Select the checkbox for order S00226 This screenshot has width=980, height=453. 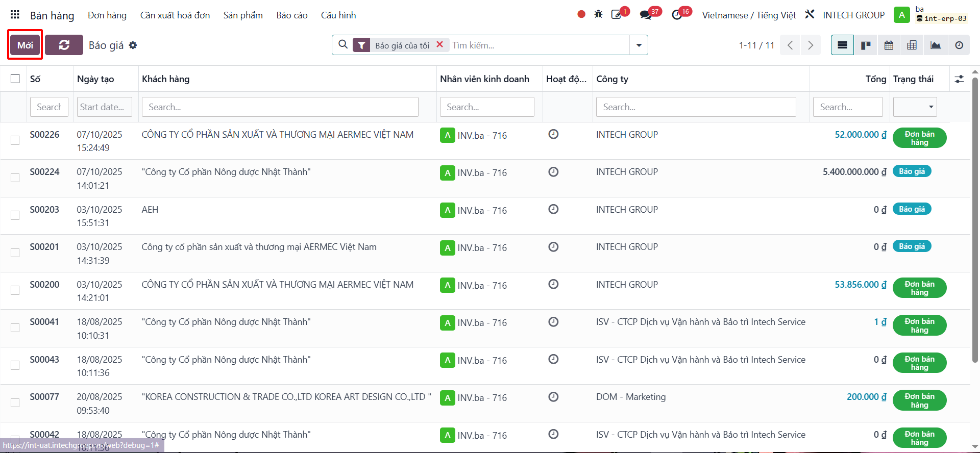pos(15,140)
